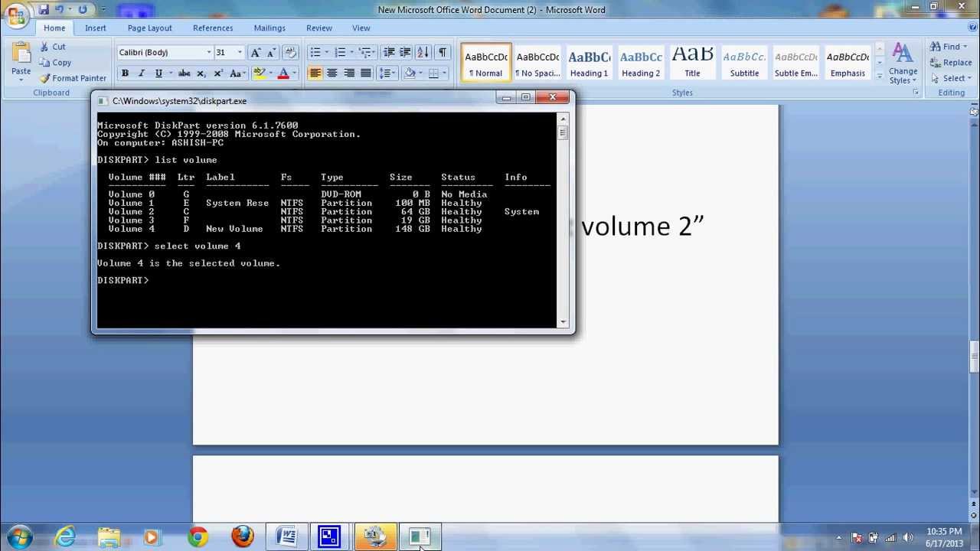Open Internet Explorer from the taskbar

pos(65,537)
